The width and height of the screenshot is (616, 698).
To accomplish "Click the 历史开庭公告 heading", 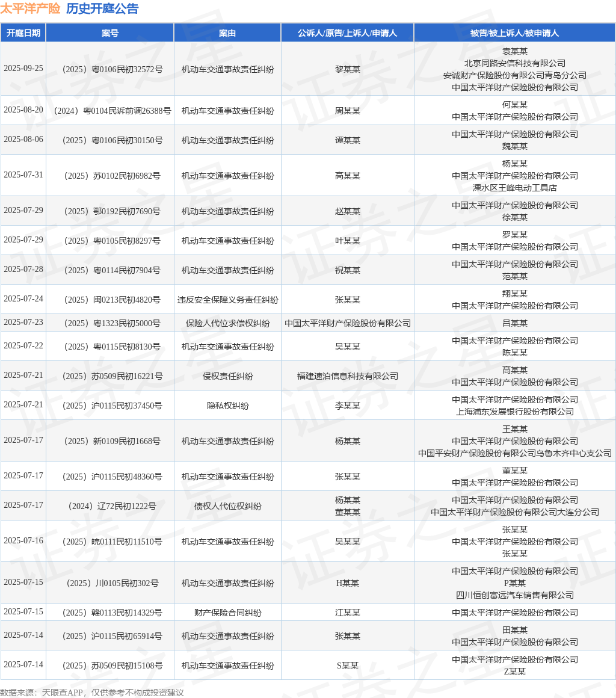I will click(102, 8).
